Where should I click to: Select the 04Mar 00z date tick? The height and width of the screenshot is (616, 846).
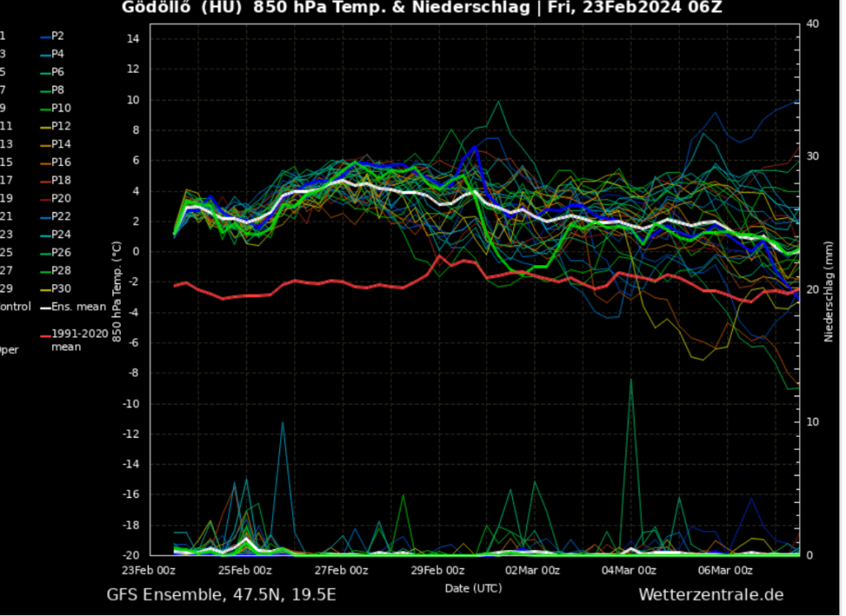[628, 570]
